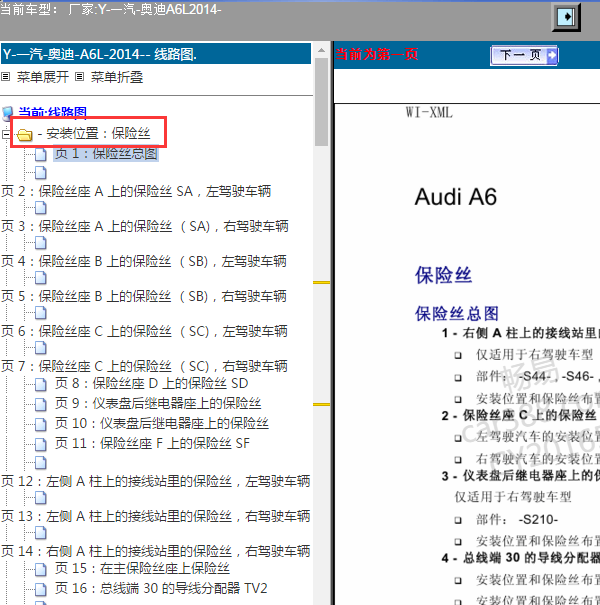Open 页 4 保险丝座 B (SB) 左驾驶车辆

pos(144,262)
